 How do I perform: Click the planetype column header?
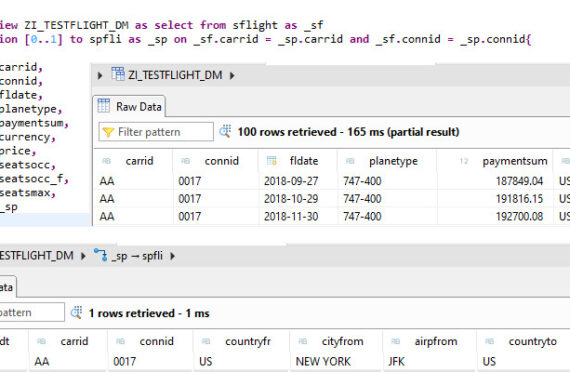click(x=393, y=161)
